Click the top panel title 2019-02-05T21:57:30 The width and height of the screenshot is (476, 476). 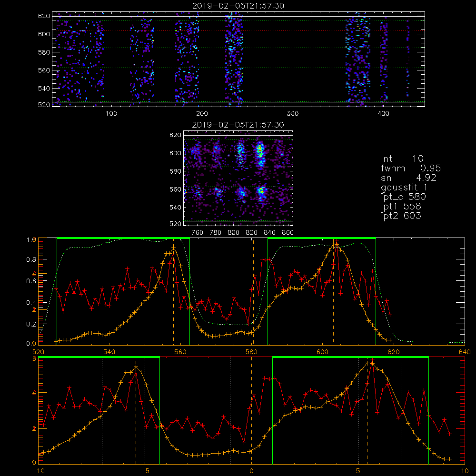coord(238,6)
